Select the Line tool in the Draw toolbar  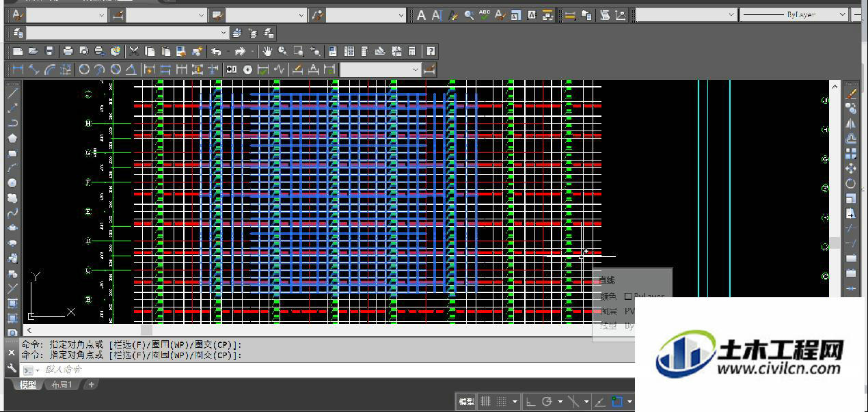[x=12, y=93]
